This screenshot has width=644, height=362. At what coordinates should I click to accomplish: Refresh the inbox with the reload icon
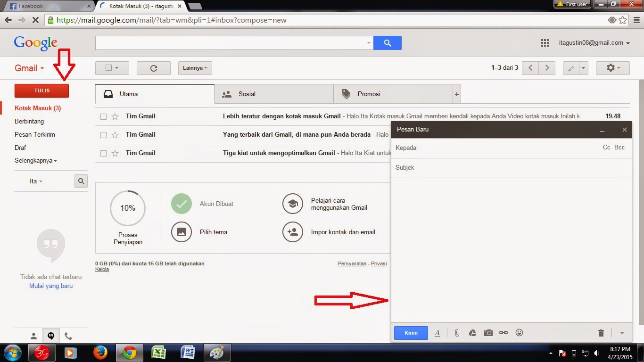[x=154, y=68]
